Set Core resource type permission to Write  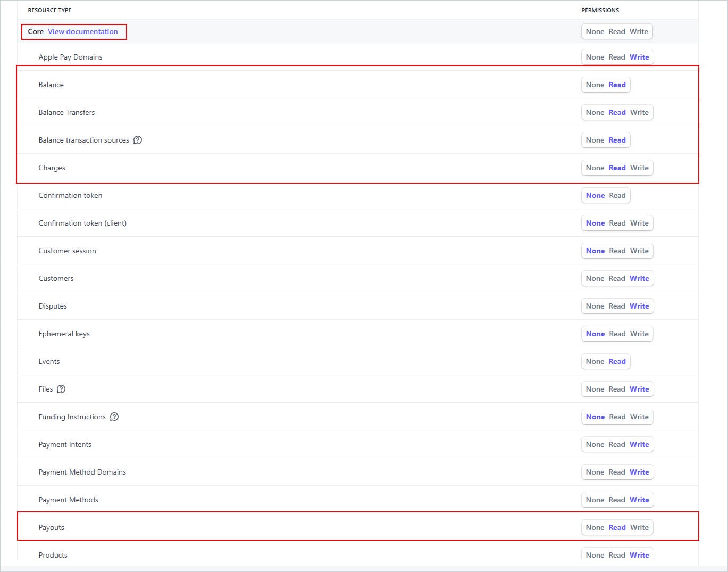(x=639, y=31)
